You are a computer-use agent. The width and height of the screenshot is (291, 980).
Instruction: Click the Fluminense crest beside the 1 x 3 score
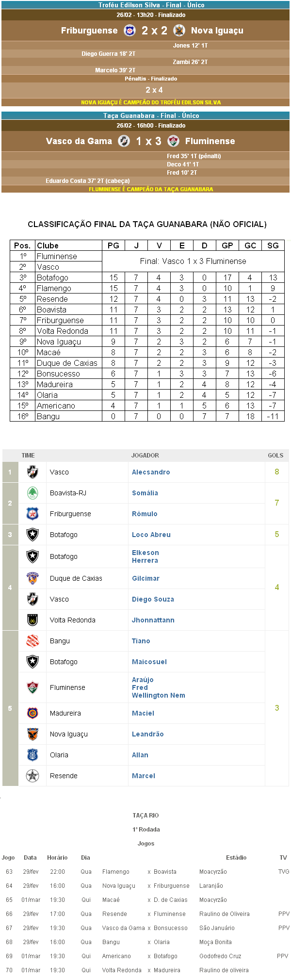(x=173, y=141)
